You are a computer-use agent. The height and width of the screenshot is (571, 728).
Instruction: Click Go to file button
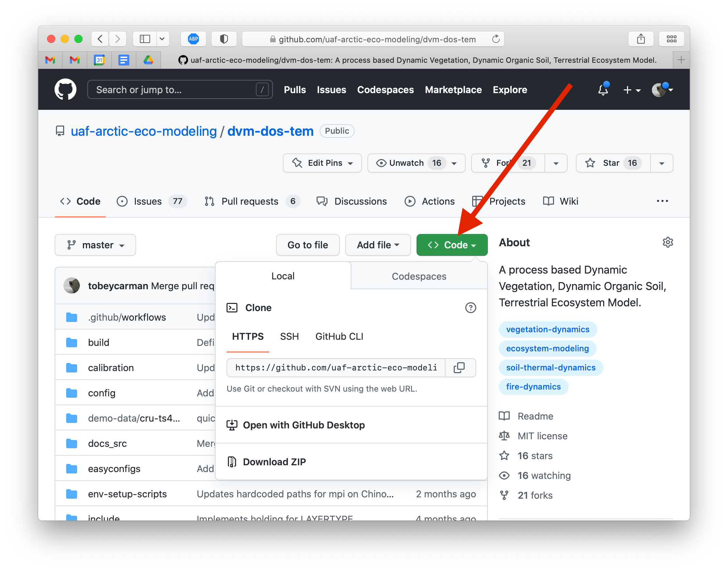(x=308, y=245)
